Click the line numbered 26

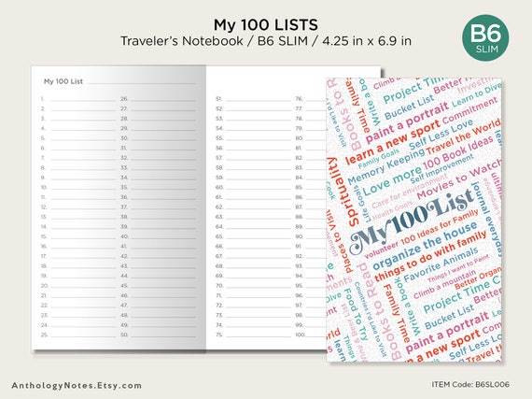[x=158, y=99]
